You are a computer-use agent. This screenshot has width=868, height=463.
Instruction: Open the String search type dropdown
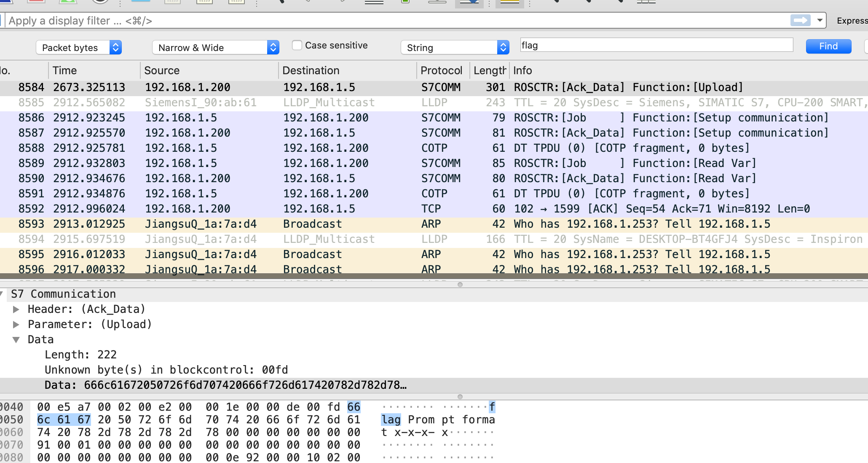455,47
